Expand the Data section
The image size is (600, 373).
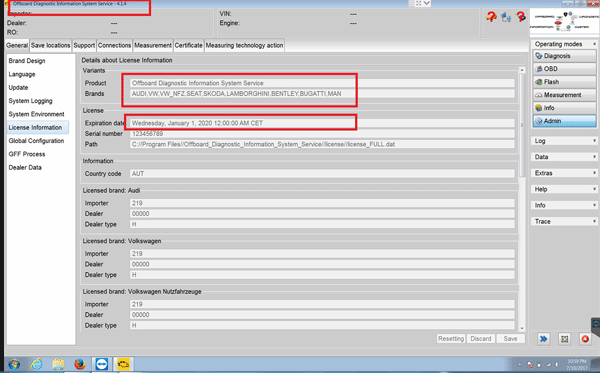pyautogui.click(x=564, y=157)
